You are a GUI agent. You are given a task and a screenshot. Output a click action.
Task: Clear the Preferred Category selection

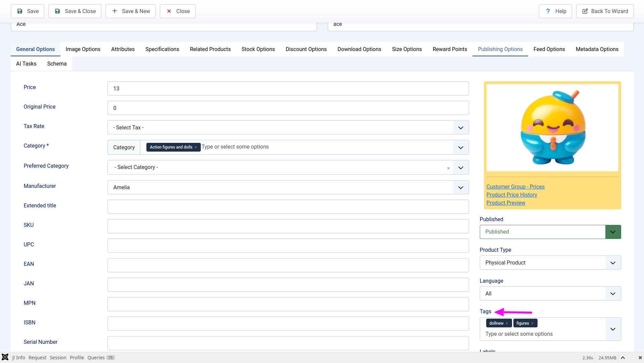pyautogui.click(x=448, y=168)
